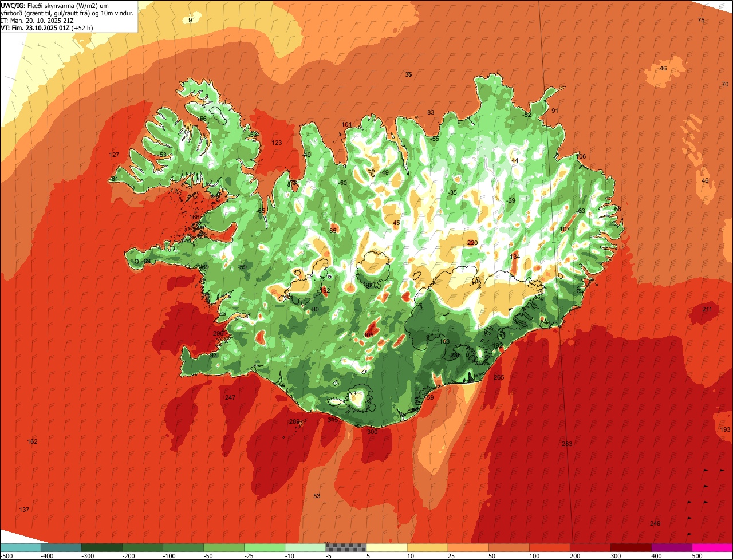This screenshot has height=560, width=733.
Task: Select the pale yellow 5 to 10 swatch
Action: pos(387,547)
